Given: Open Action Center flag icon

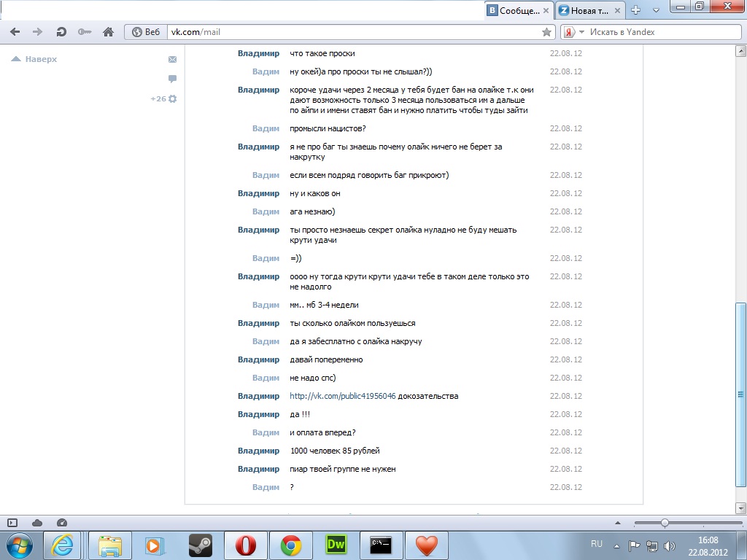Looking at the screenshot, I should coord(634,546).
